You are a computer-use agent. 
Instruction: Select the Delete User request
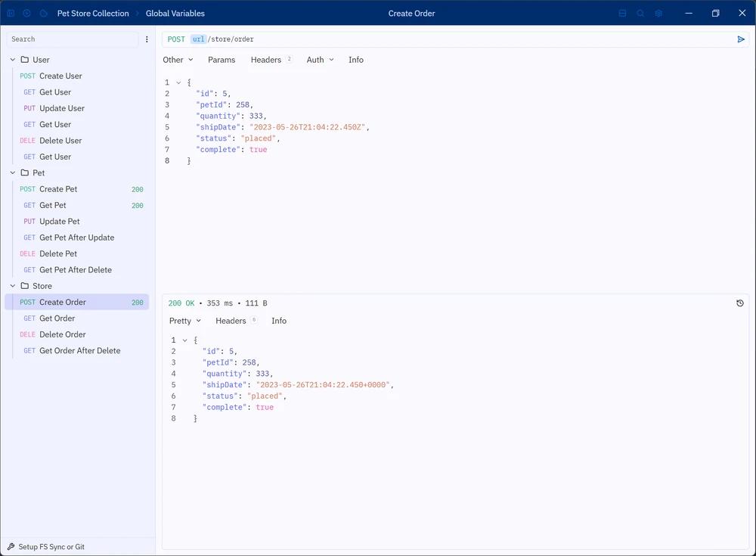[77, 141]
